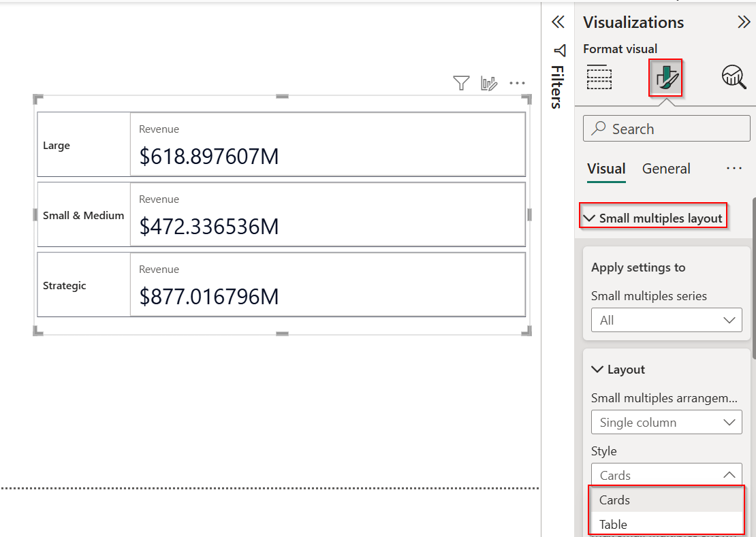Select the Large revenue card

coord(281,144)
